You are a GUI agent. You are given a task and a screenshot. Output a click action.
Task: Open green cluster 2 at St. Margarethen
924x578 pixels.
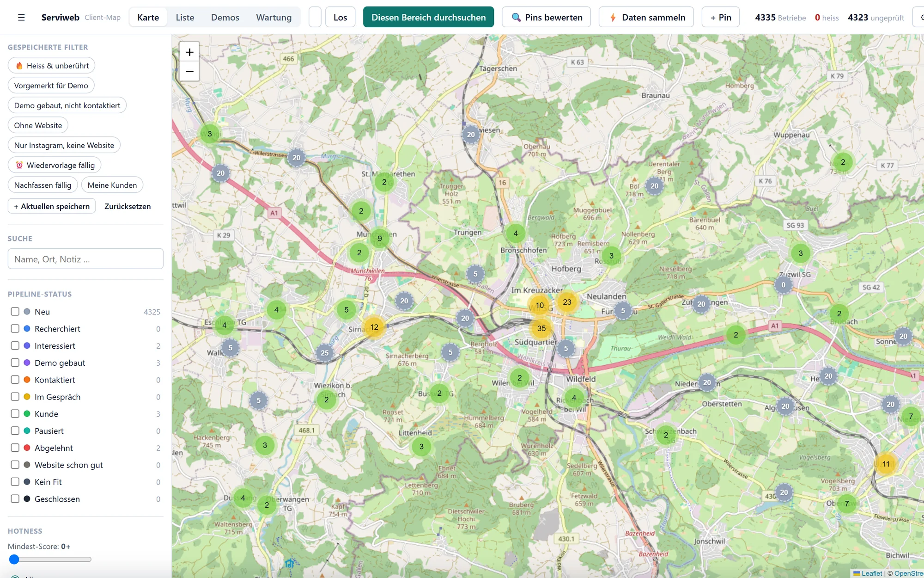click(384, 182)
